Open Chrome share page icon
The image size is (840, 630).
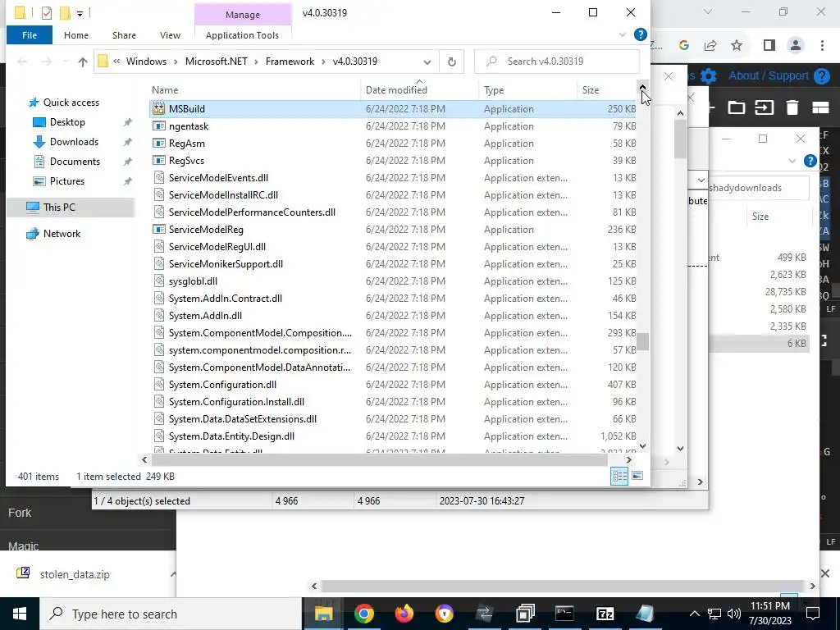point(710,46)
